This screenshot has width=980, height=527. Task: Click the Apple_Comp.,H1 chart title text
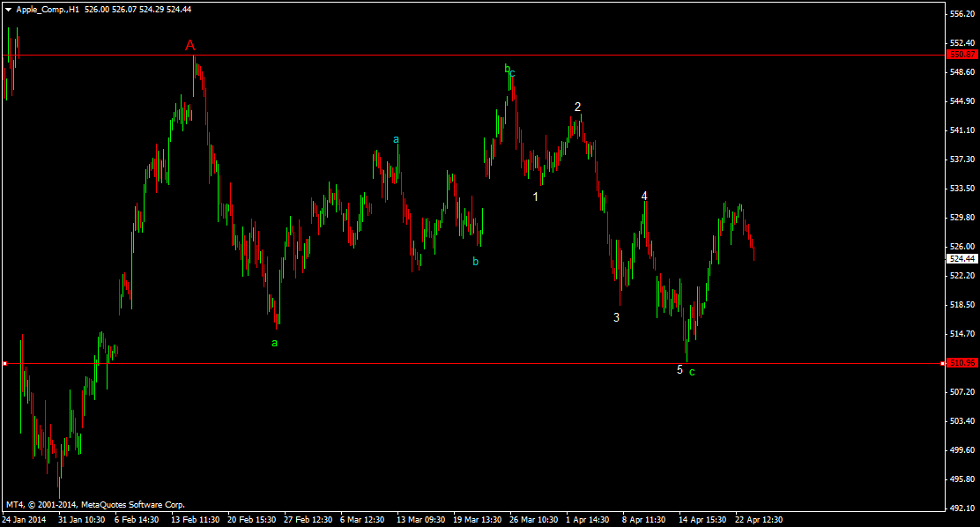click(x=48, y=10)
